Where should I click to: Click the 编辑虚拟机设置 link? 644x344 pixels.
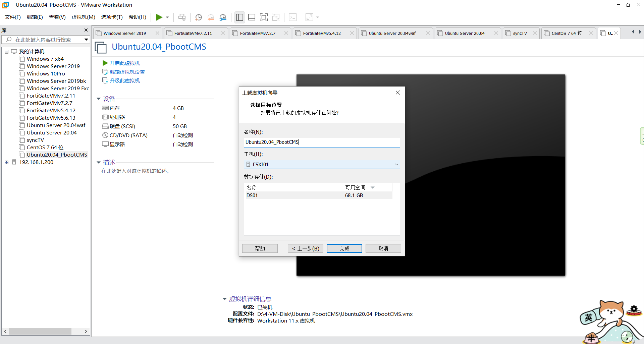click(127, 72)
